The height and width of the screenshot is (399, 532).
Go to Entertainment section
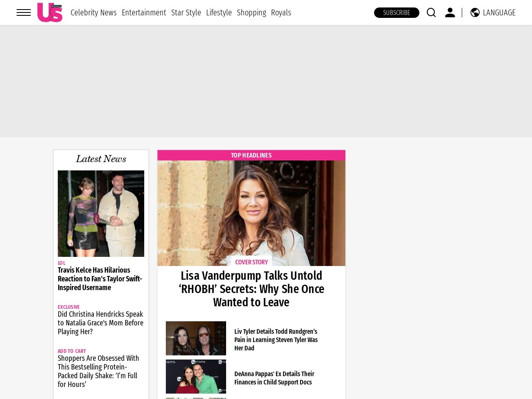click(144, 12)
